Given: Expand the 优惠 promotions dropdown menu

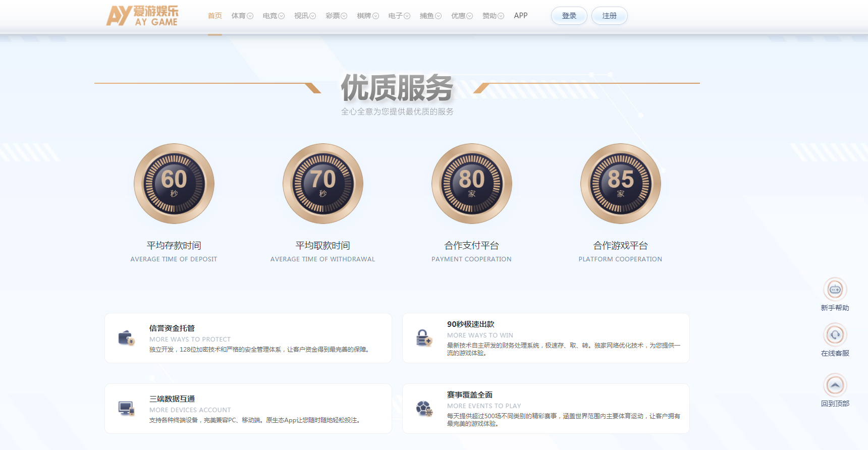Looking at the screenshot, I should pos(462,16).
